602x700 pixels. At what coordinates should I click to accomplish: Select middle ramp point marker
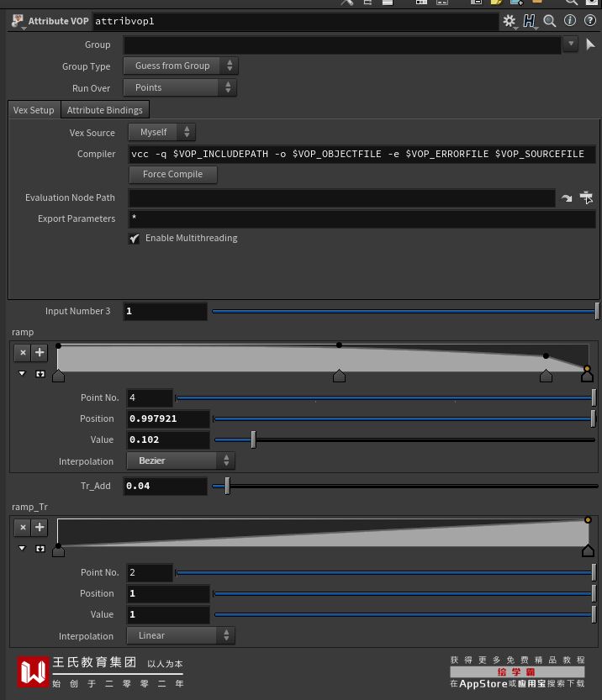339,376
